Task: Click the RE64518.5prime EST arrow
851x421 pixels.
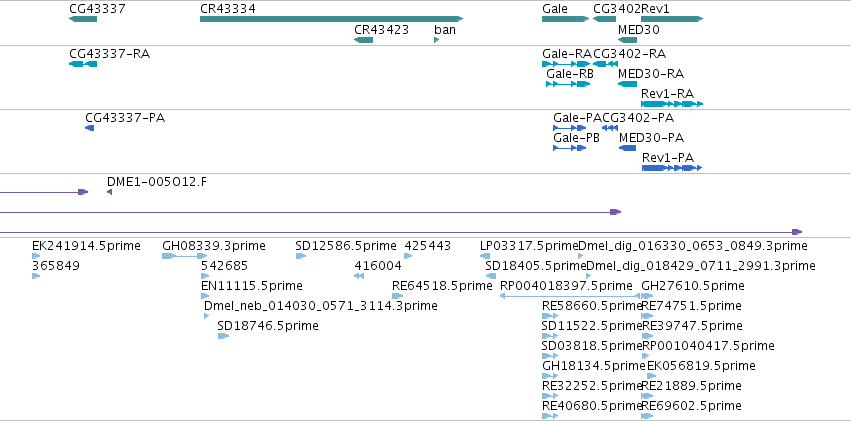Action: [x=397, y=296]
